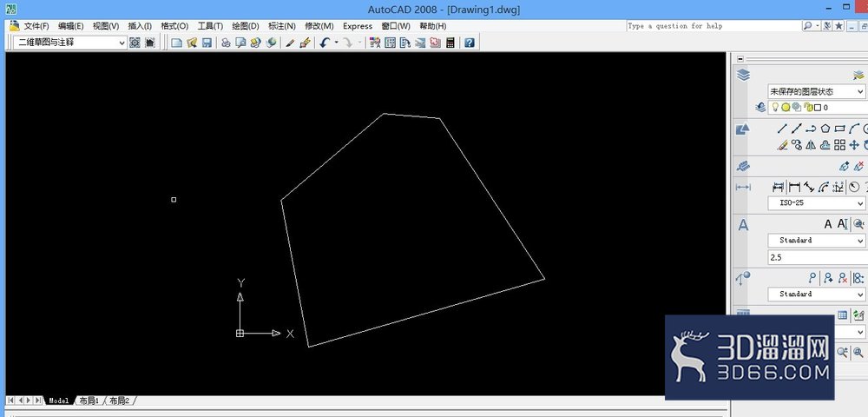The width and height of the screenshot is (868, 417).
Task: Open the 帮助(H) menu
Action: (433, 26)
